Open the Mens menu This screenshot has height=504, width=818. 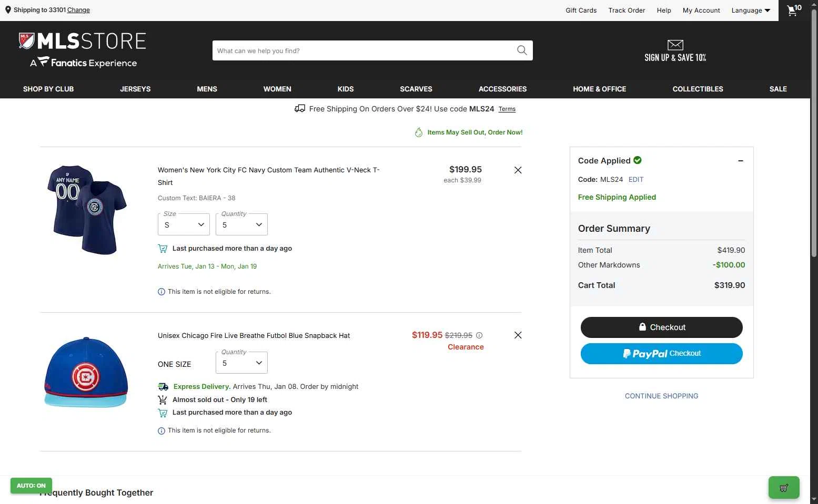tap(207, 89)
